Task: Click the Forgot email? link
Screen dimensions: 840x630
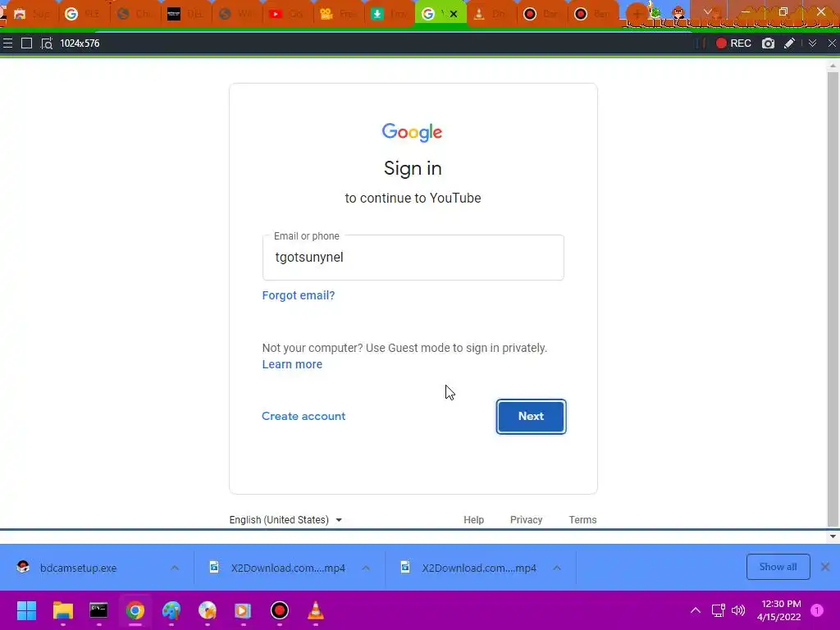Action: click(299, 295)
